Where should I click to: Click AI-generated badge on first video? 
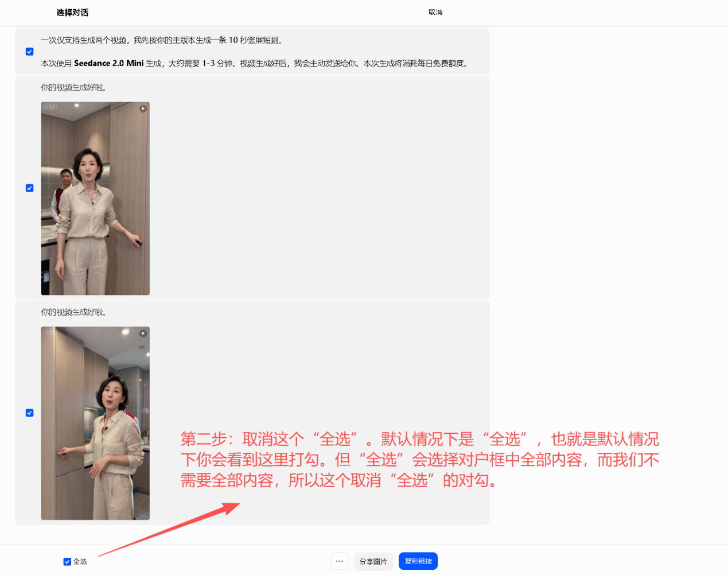(x=50, y=107)
